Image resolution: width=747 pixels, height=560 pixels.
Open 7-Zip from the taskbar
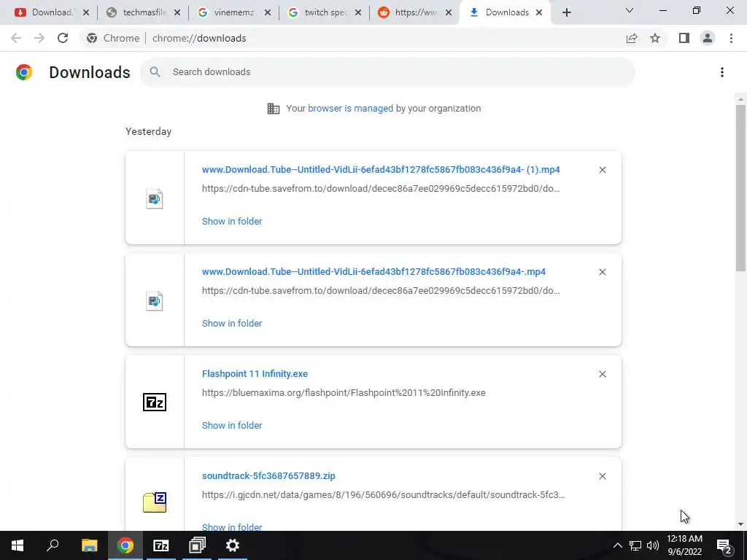(x=161, y=545)
